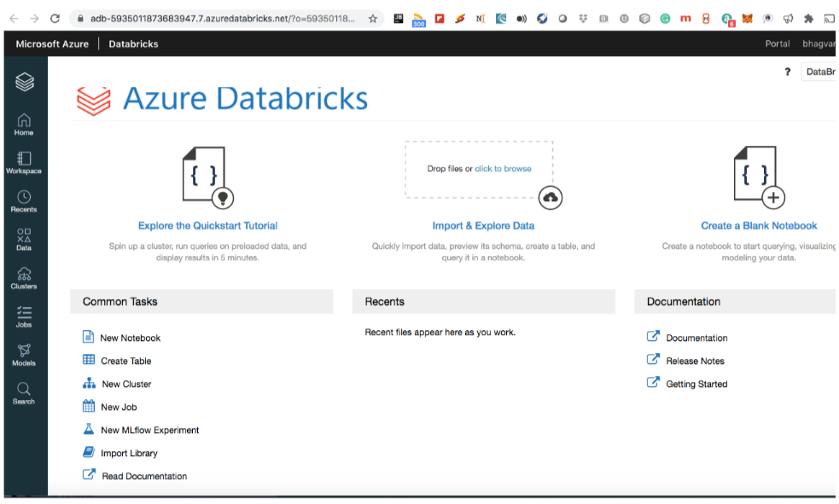
Task: Select Import Library under Common Tasks
Action: 129,453
